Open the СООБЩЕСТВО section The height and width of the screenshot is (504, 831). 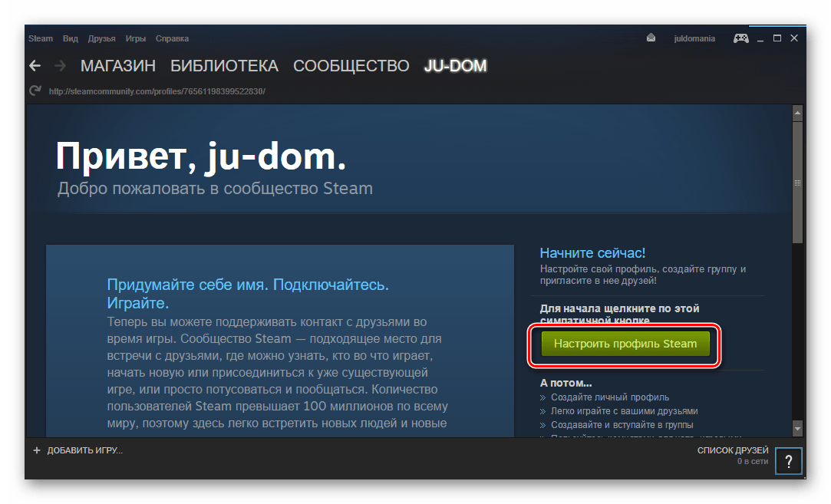coord(351,66)
